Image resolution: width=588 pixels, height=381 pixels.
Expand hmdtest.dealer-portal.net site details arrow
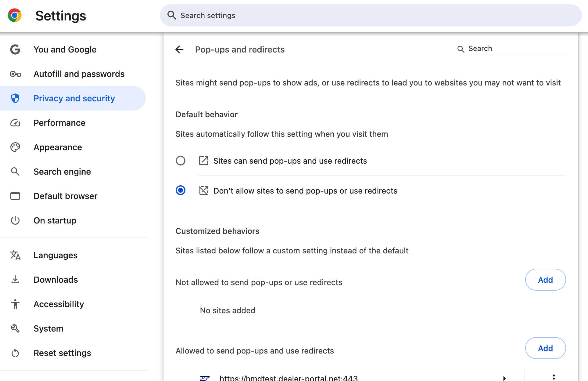coord(504,378)
